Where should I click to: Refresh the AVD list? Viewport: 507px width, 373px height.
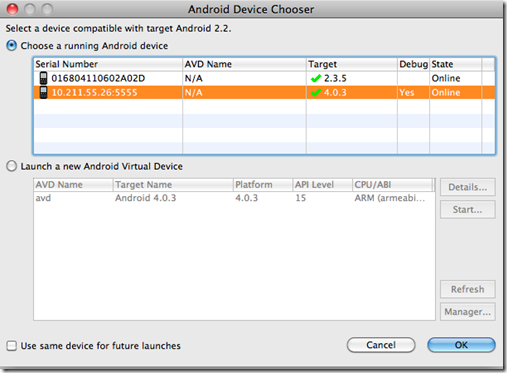click(x=468, y=289)
